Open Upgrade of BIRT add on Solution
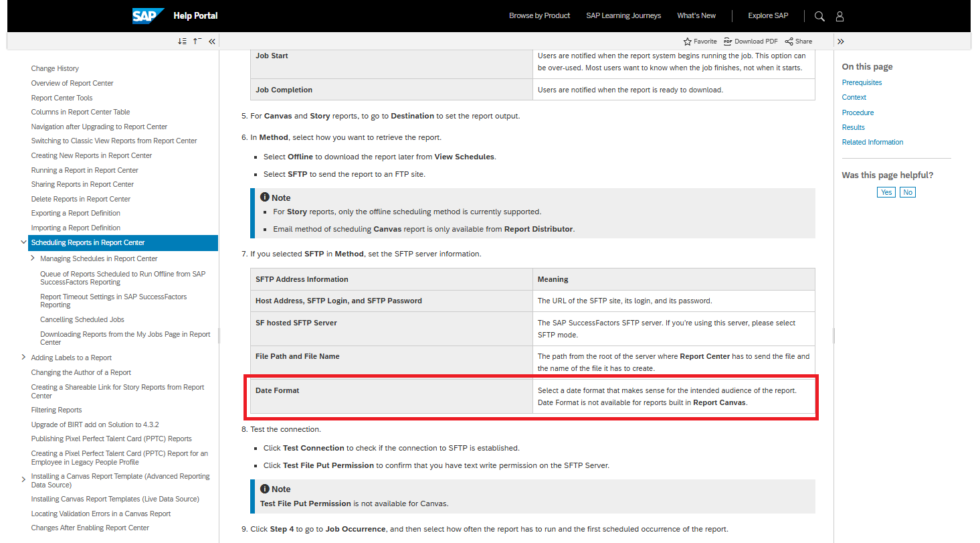Image resolution: width=980 pixels, height=543 pixels. tap(95, 424)
